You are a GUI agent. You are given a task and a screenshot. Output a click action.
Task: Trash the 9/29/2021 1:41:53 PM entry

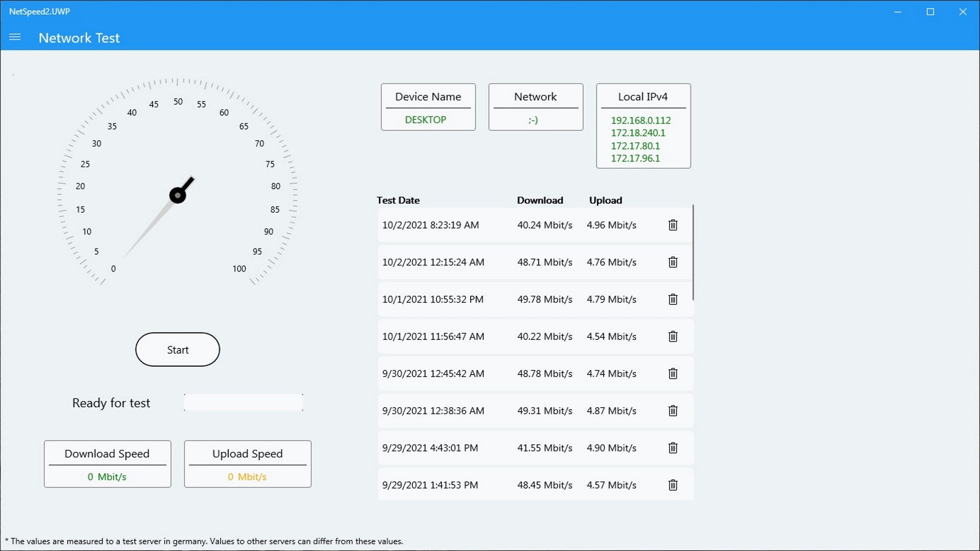click(673, 485)
